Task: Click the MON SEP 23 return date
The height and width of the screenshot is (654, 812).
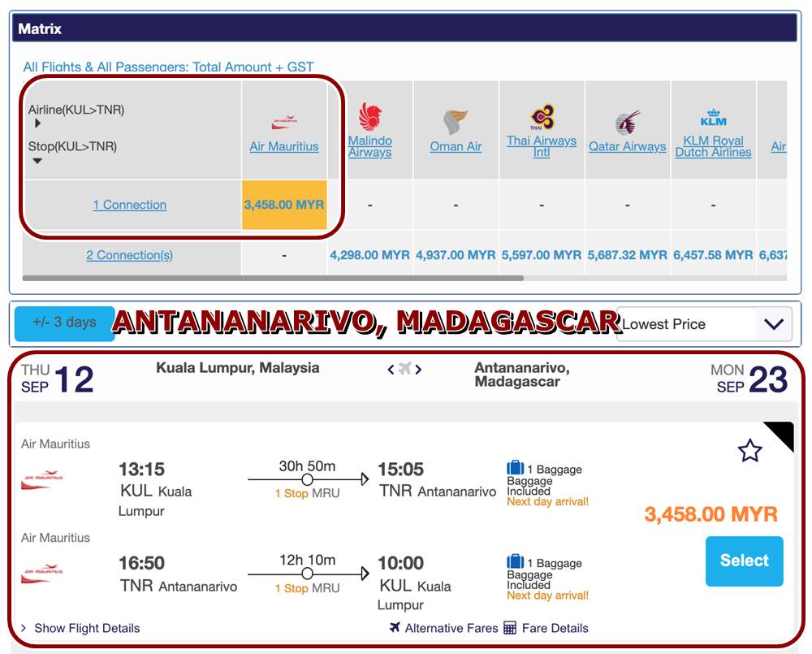Action: 749,379
